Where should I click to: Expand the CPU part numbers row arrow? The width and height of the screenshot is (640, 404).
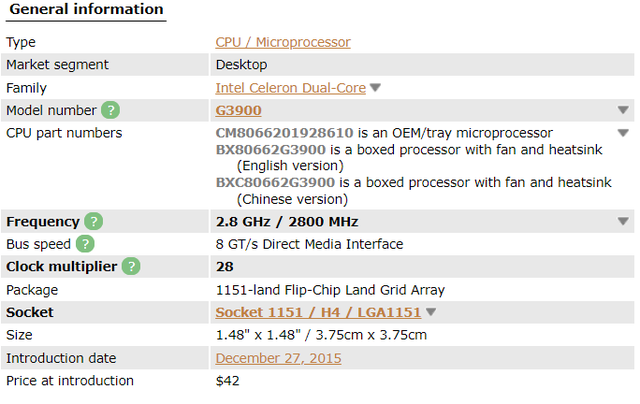(x=623, y=133)
